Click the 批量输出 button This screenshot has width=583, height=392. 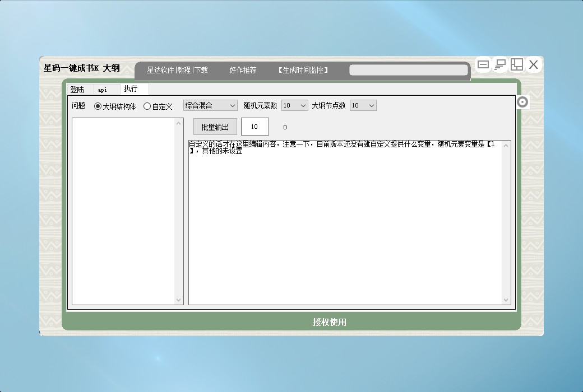(215, 127)
